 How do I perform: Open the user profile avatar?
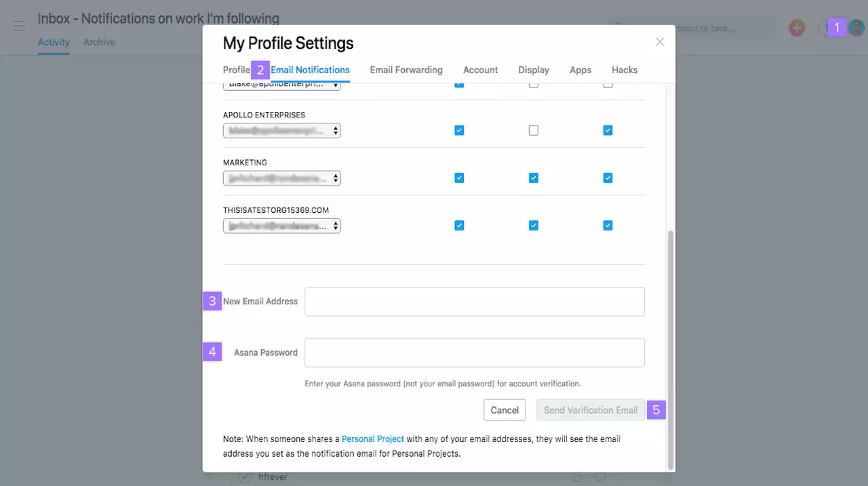coord(856,28)
